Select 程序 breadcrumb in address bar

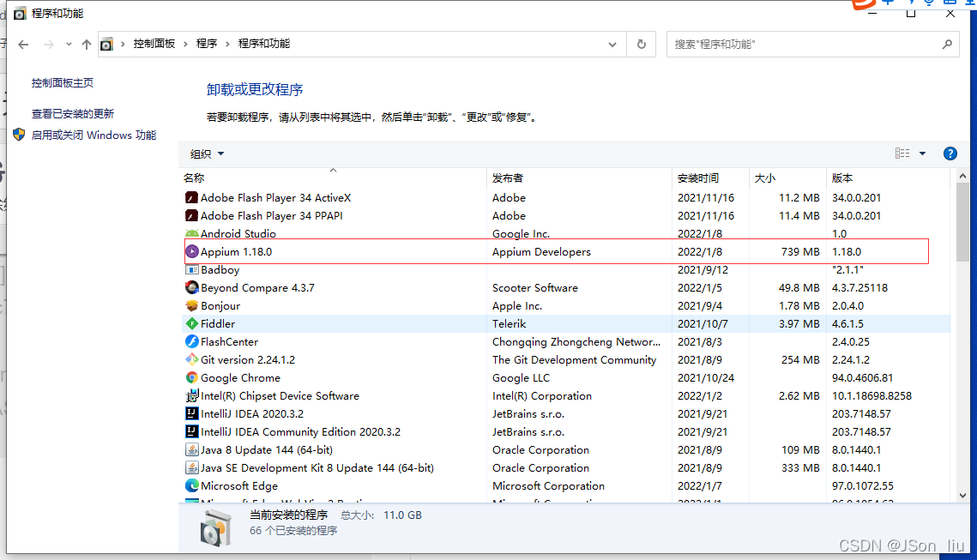[x=206, y=44]
